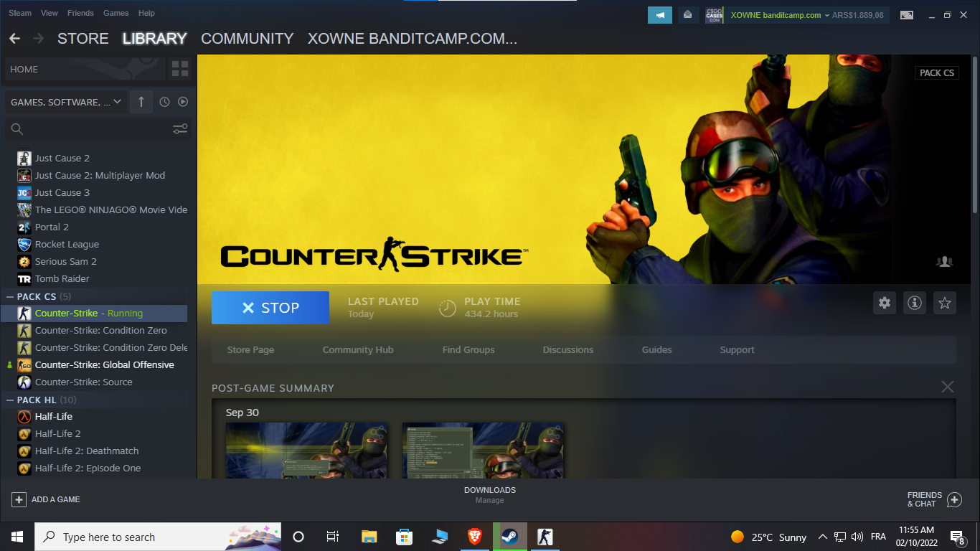Toggle the ready-to-play filter icon
This screenshot has height=551, width=980.
[183, 102]
